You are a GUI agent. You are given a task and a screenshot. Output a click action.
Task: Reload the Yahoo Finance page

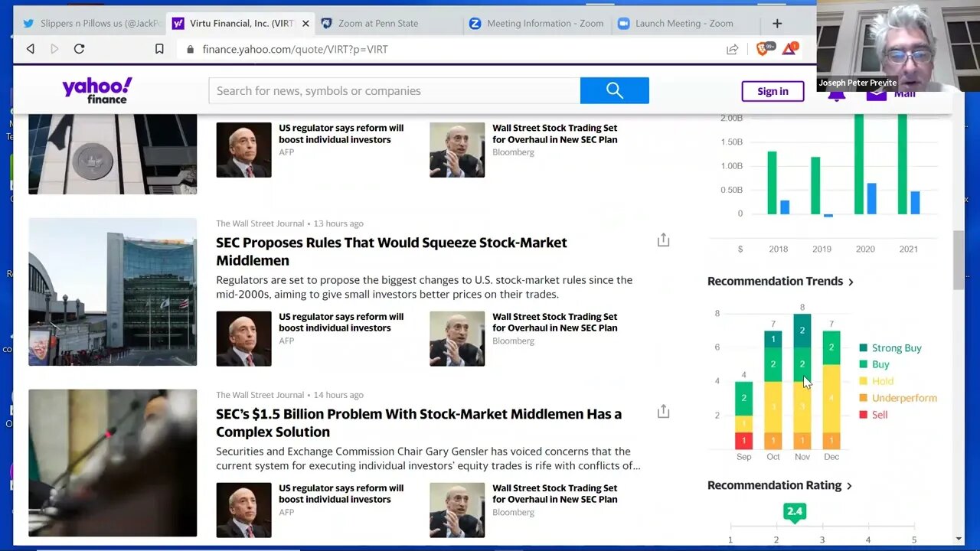click(x=79, y=49)
